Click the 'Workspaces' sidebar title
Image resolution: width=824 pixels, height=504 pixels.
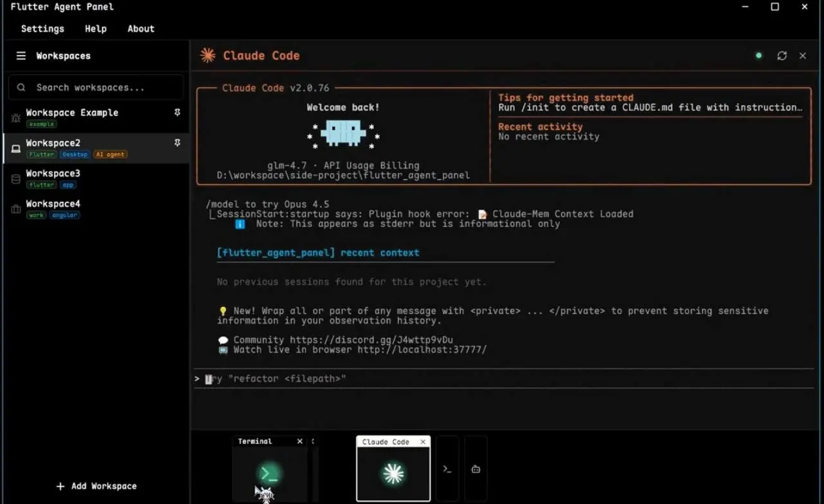click(63, 56)
